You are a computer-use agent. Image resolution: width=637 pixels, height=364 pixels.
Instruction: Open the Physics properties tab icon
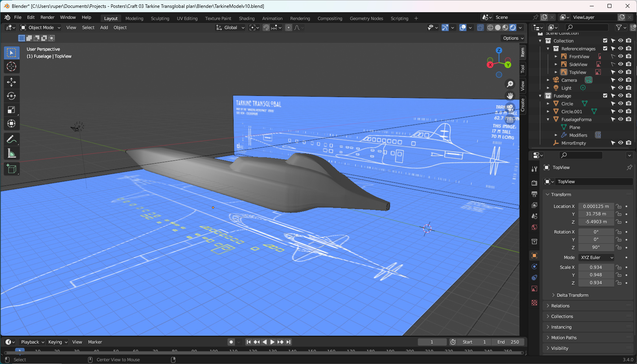534,267
